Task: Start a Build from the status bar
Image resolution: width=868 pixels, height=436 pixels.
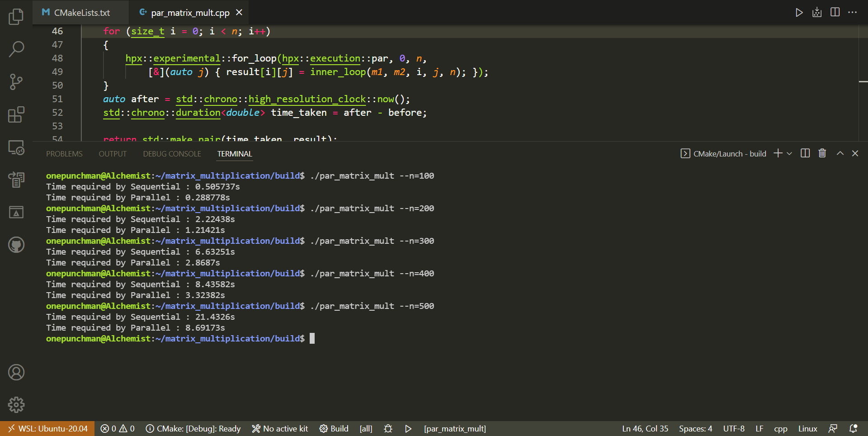Action: pos(334,428)
